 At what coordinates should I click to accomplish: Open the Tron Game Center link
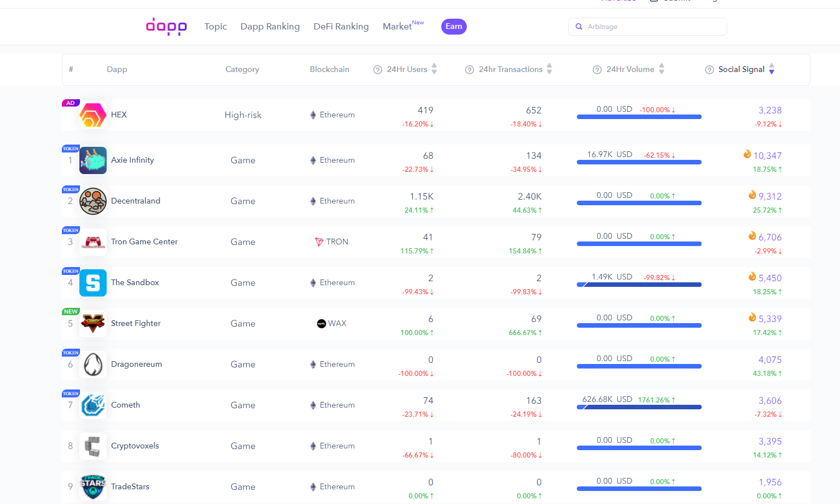[x=145, y=242]
